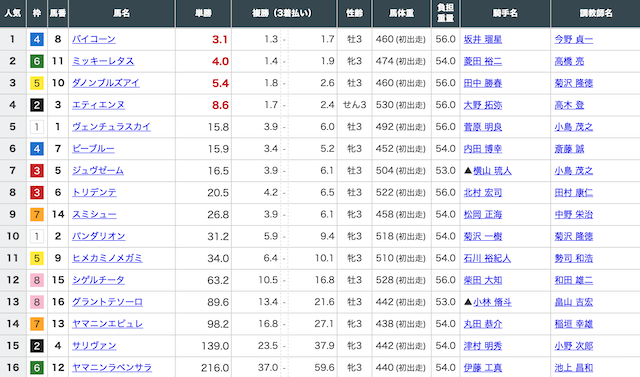640x377 pixels.
Task: Open trainer link 斎藤 誠
Action: [x=569, y=149]
